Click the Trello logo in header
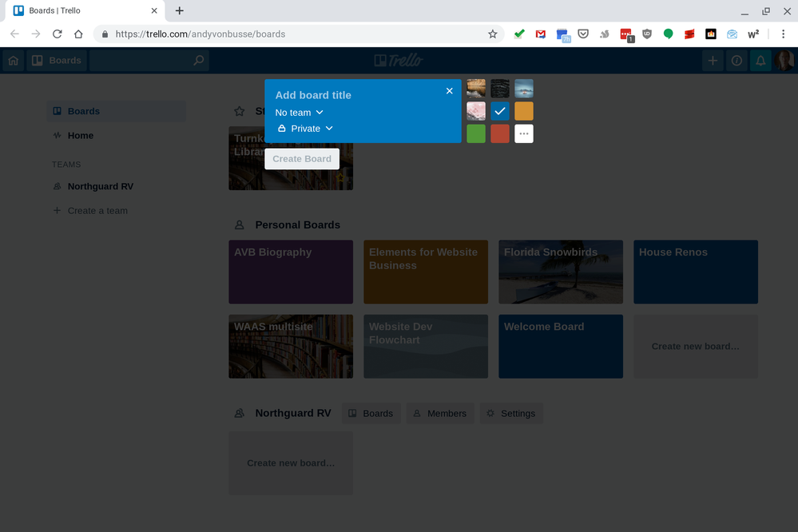The height and width of the screenshot is (532, 798). pyautogui.click(x=399, y=61)
